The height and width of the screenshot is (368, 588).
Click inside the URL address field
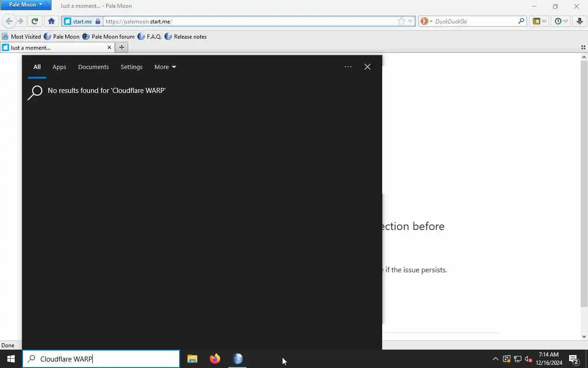250,21
